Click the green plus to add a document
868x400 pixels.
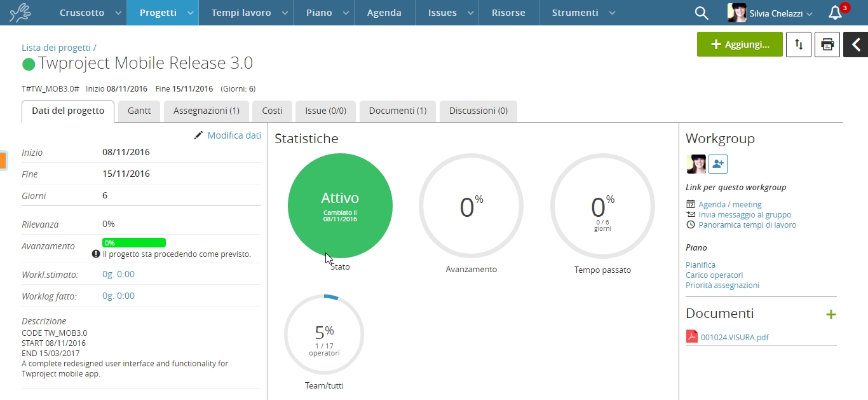831,314
